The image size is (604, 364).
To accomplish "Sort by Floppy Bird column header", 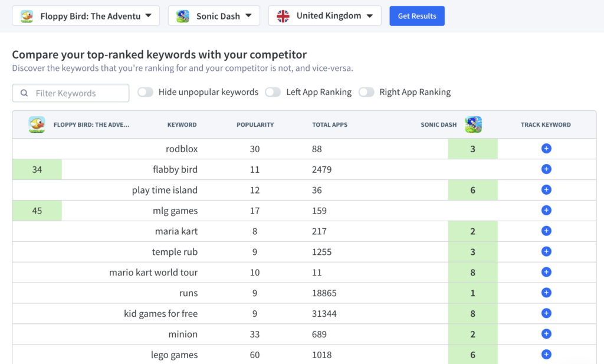I will pos(91,125).
